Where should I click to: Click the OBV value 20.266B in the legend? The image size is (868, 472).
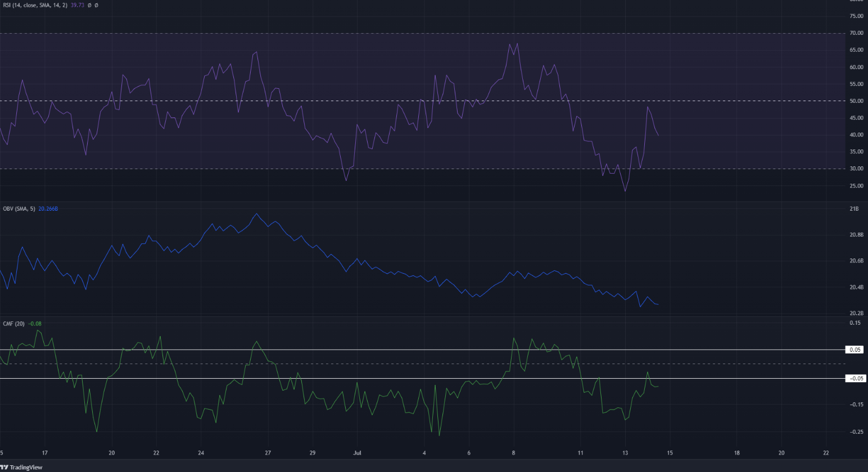tap(48, 208)
